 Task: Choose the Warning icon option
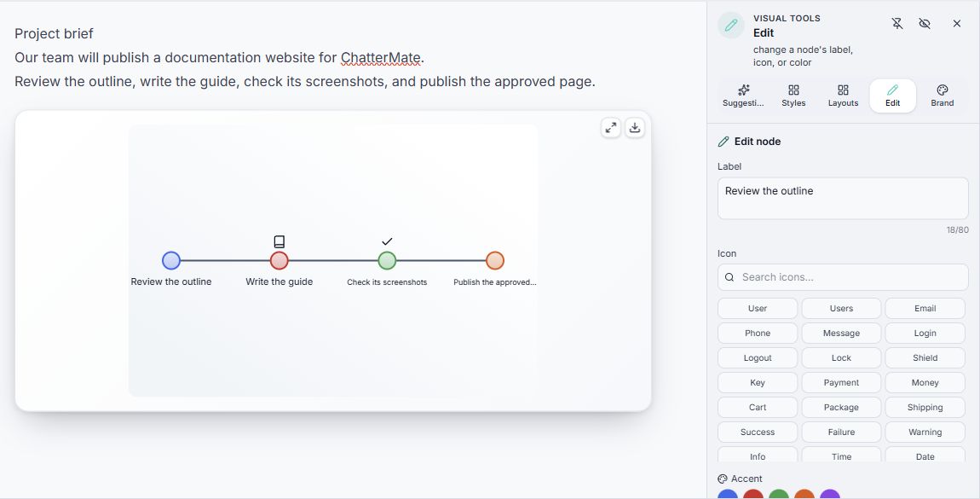point(925,432)
